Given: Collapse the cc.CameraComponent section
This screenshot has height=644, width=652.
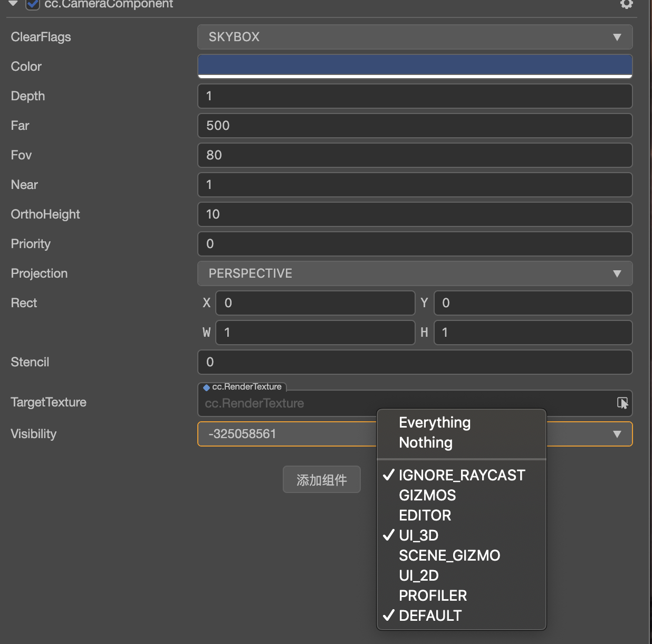Looking at the screenshot, I should point(14,4).
